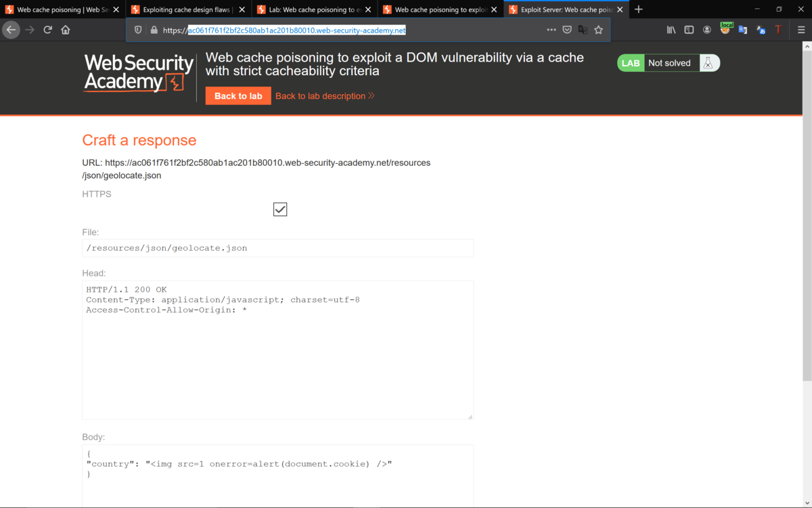Click the HTTPS label
This screenshot has height=508, width=812.
[x=97, y=194]
